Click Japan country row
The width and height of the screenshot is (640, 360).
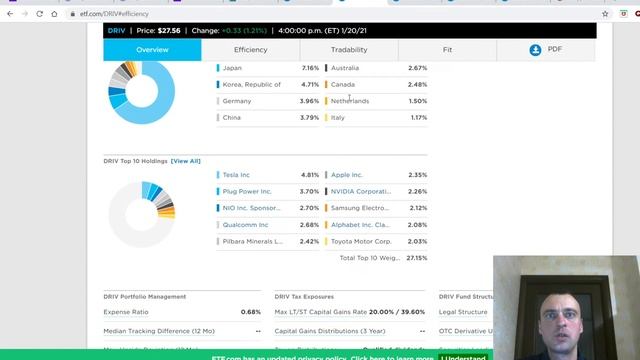point(268,68)
